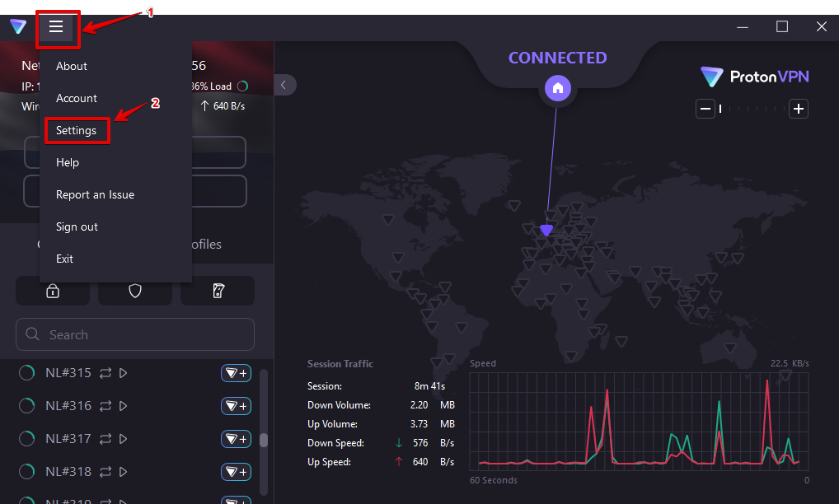
Task: Click Sign out in the menu
Action: pos(77,226)
